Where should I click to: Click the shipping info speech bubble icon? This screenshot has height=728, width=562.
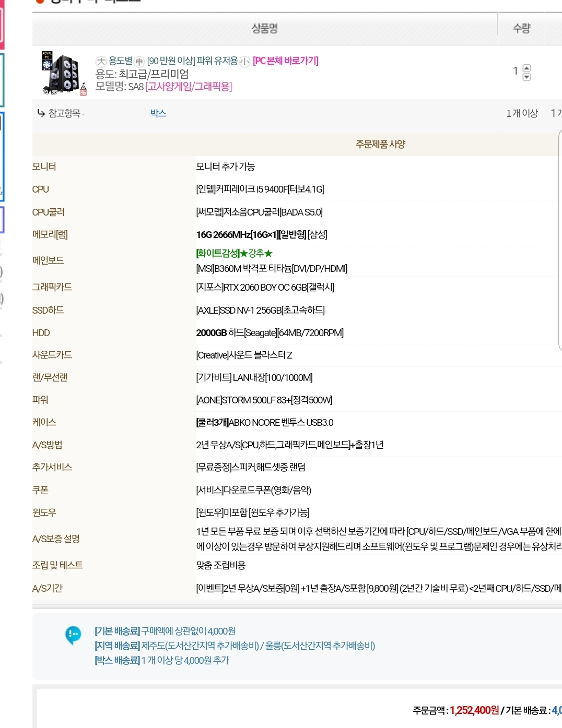(73, 635)
